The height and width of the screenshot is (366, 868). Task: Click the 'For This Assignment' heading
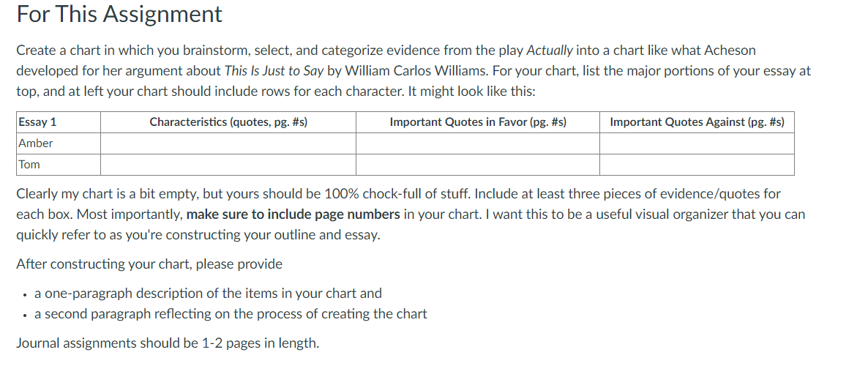119,15
